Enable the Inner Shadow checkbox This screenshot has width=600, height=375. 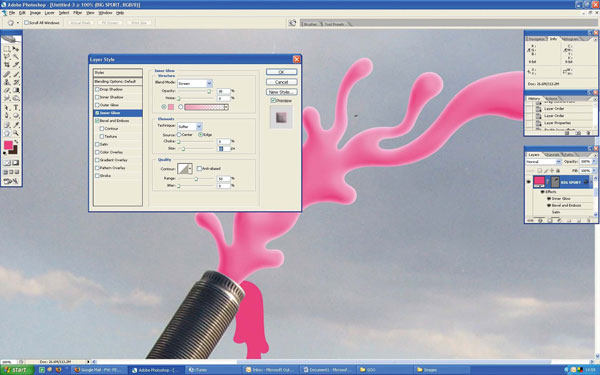click(x=97, y=97)
